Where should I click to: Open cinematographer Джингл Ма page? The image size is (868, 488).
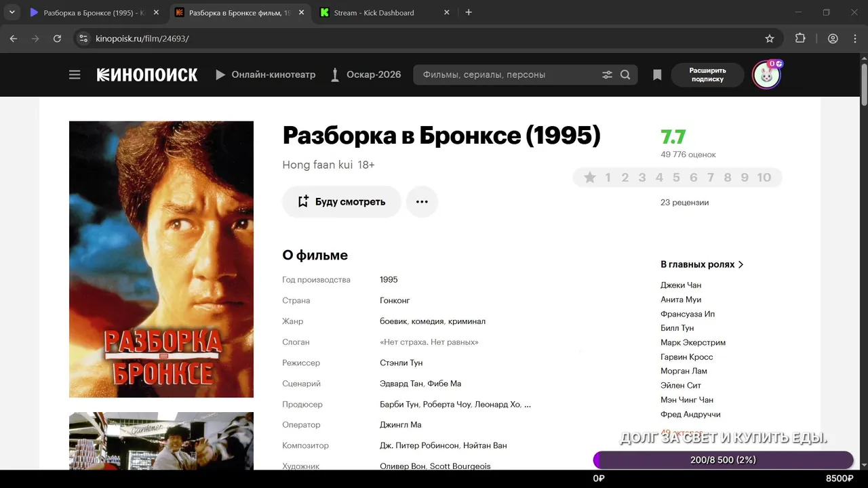coord(400,425)
